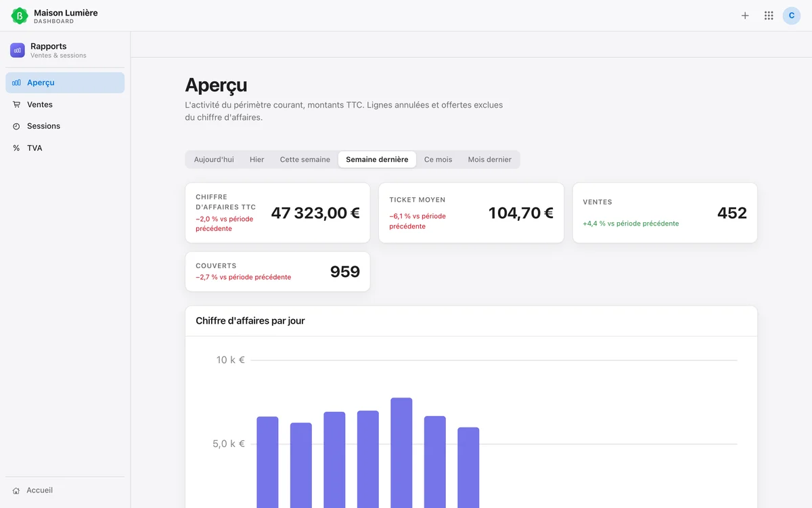Viewport: 812px width, 508px height.
Task: Click the 10 k € axis label
Action: (231, 360)
